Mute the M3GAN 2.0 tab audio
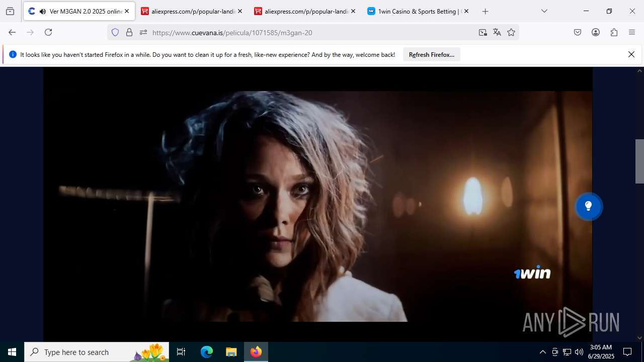Screen dimensions: 644x362 click(x=42, y=11)
